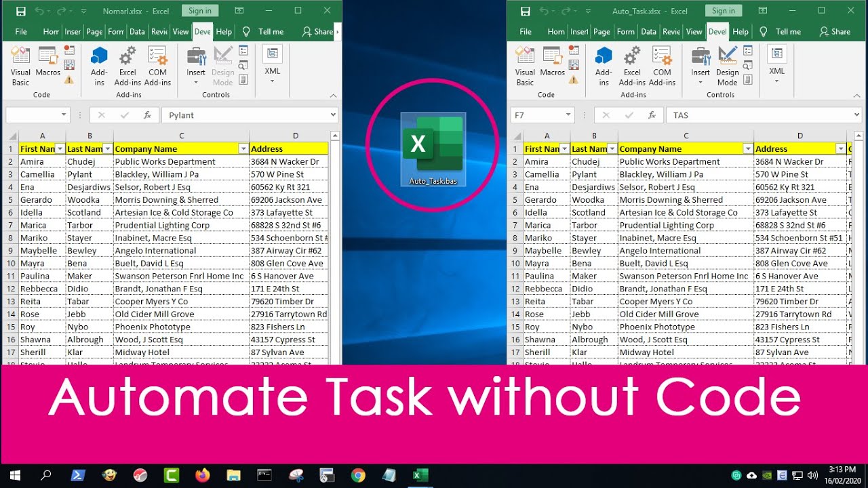Click Record Macro icon in Auto_Task.xlsx ribbon
Viewport: 868px width, 488px height.
[x=574, y=50]
